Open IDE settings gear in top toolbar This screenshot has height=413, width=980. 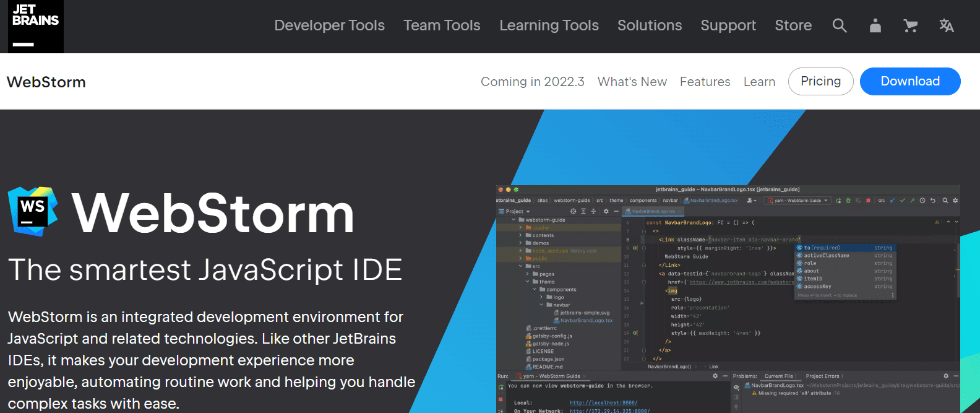tap(955, 201)
